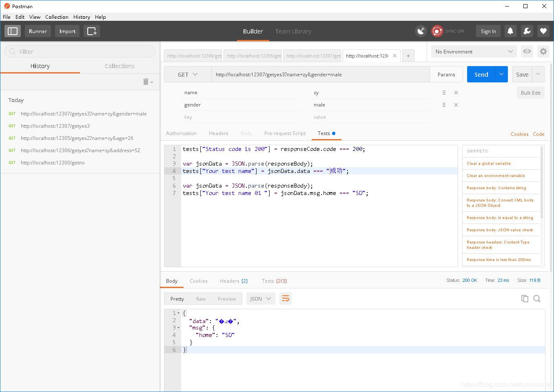Switch to Team Library tab
554x392 pixels.
point(293,31)
